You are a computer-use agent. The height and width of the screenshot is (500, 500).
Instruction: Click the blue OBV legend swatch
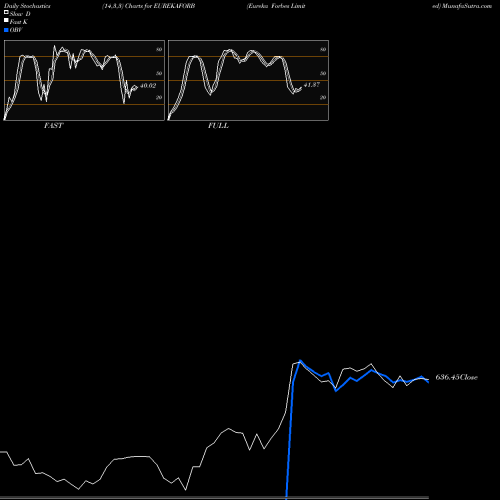click(6, 30)
